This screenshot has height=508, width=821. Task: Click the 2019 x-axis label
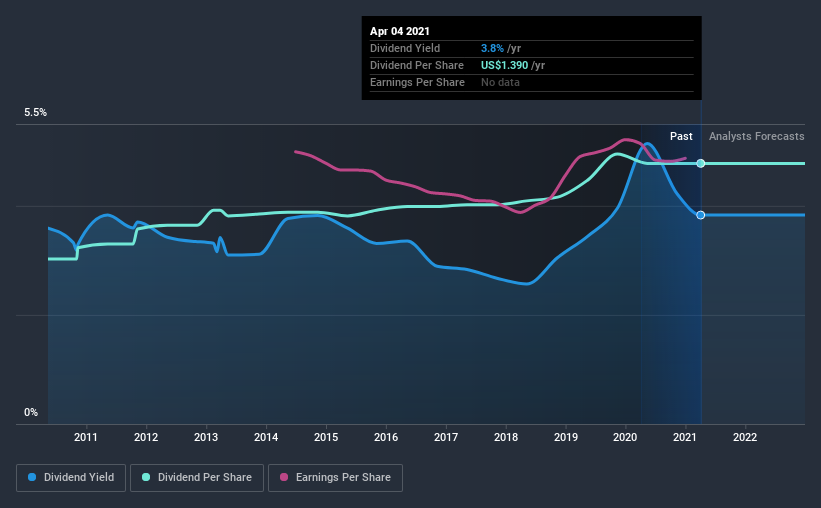(566, 437)
